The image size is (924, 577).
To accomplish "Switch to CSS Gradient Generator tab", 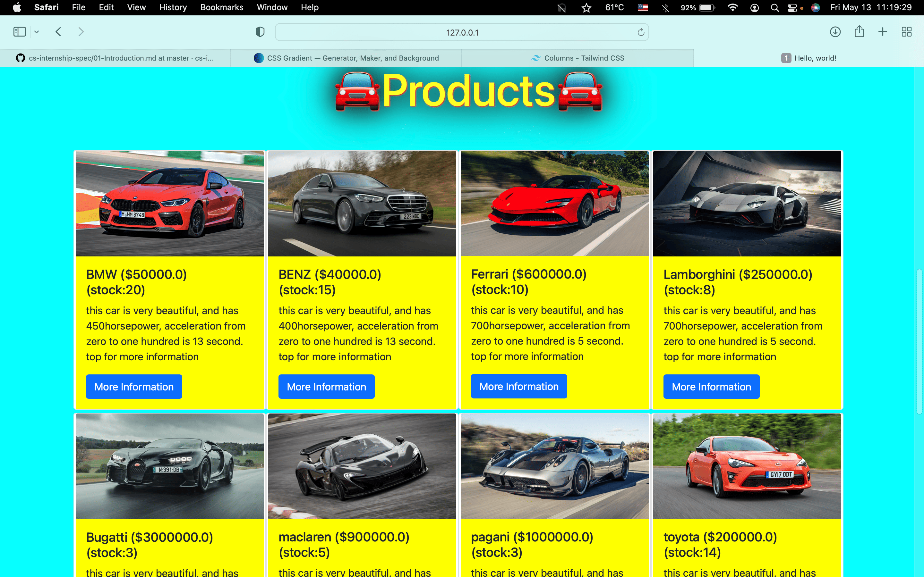I will [346, 58].
